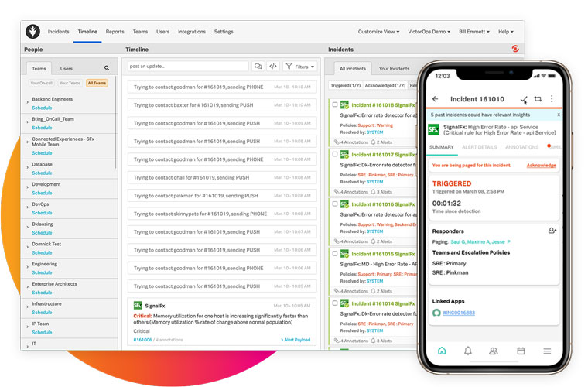The image size is (588, 387).
Task: Click annotations paperclip icon under Incident #161018
Action: pos(337,142)
